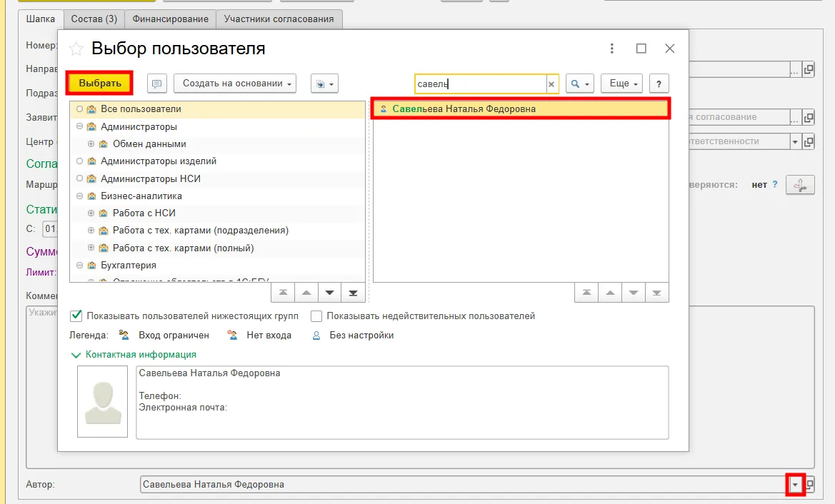Open the ответственности field dropdown arrow

click(x=795, y=141)
